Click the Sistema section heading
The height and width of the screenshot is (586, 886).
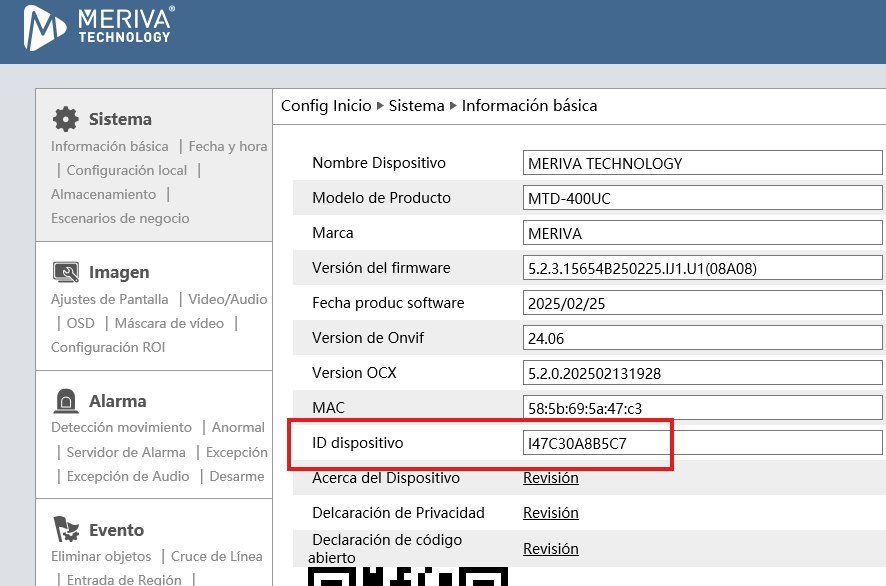pos(120,119)
